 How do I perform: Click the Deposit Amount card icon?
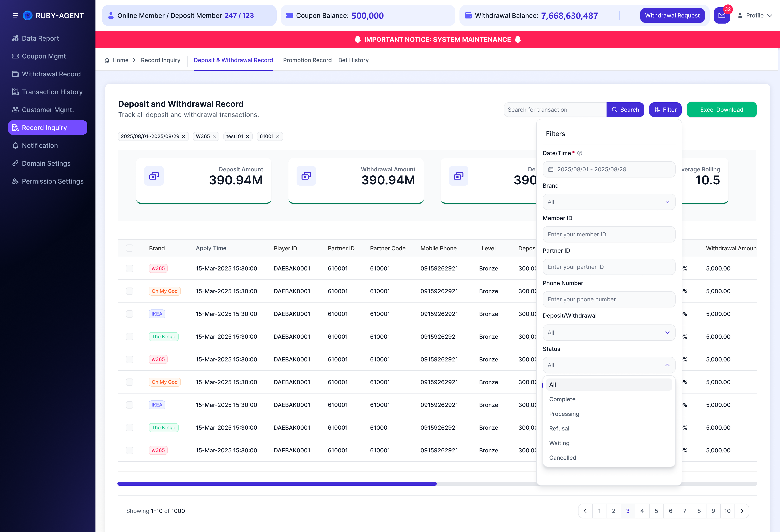(154, 176)
